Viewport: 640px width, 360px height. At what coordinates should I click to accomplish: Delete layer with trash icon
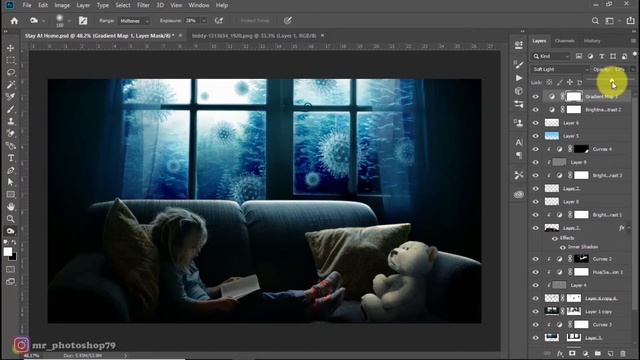[623, 353]
